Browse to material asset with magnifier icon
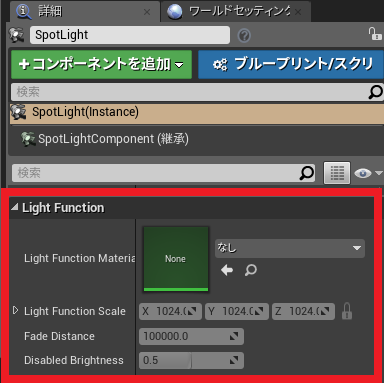 tap(251, 270)
